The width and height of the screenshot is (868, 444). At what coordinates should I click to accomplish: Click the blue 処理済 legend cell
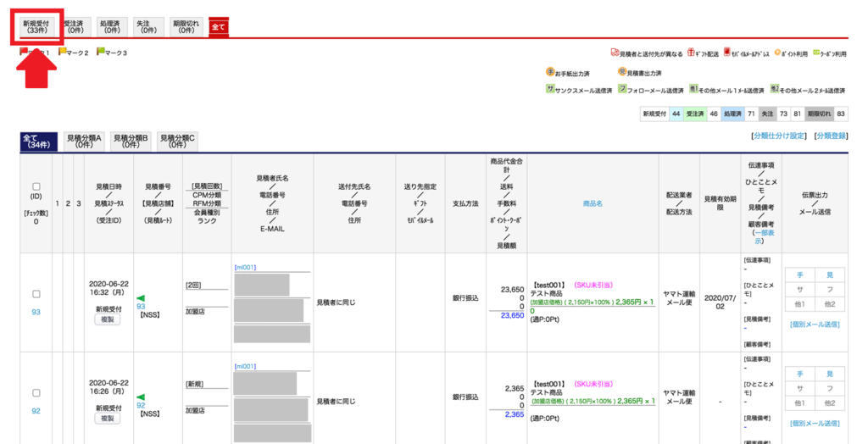732,114
